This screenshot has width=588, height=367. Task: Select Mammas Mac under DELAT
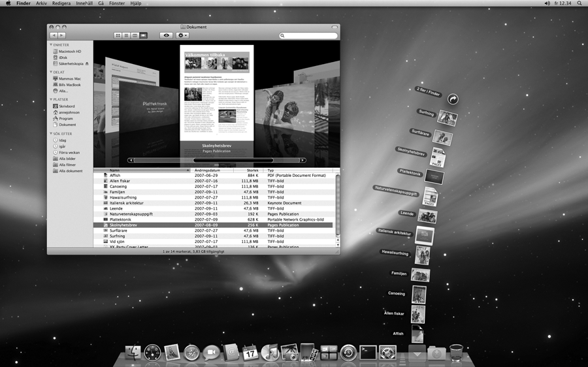coord(67,79)
